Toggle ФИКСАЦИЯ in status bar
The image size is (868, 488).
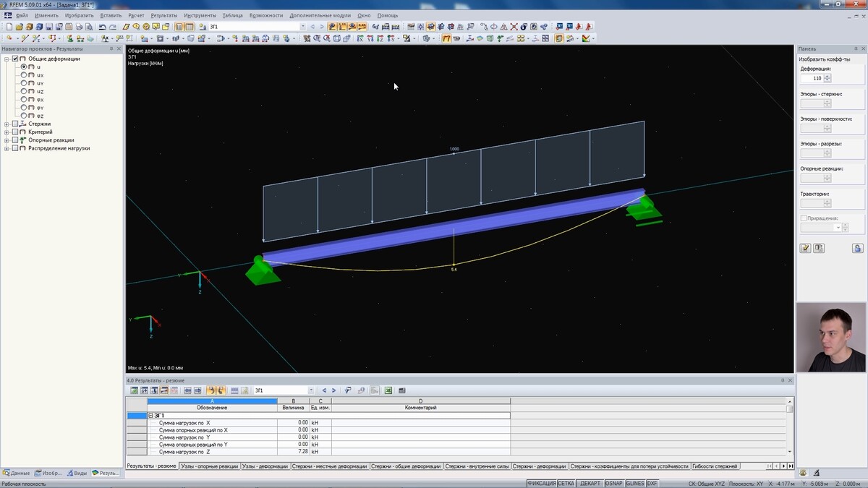tap(541, 484)
